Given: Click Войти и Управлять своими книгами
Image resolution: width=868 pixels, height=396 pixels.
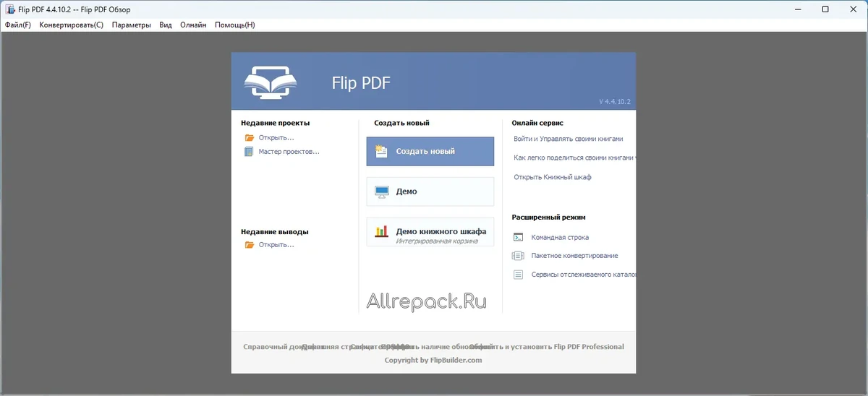Looking at the screenshot, I should [569, 139].
